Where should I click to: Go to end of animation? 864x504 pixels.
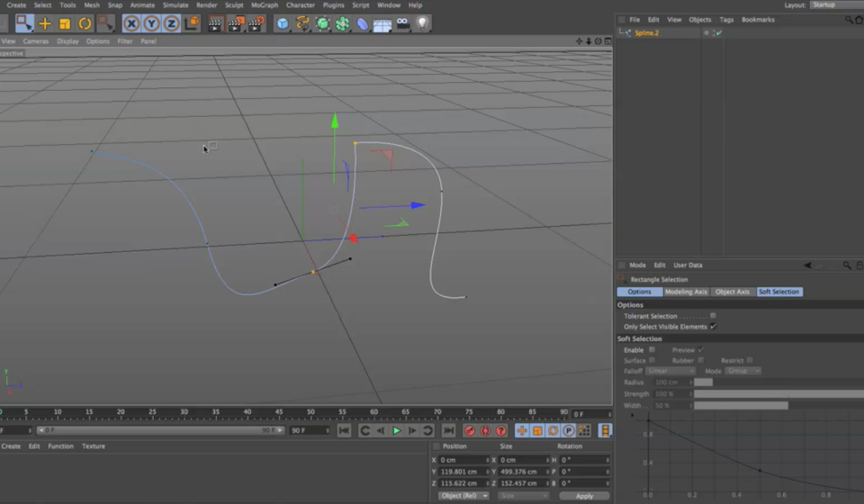448,431
